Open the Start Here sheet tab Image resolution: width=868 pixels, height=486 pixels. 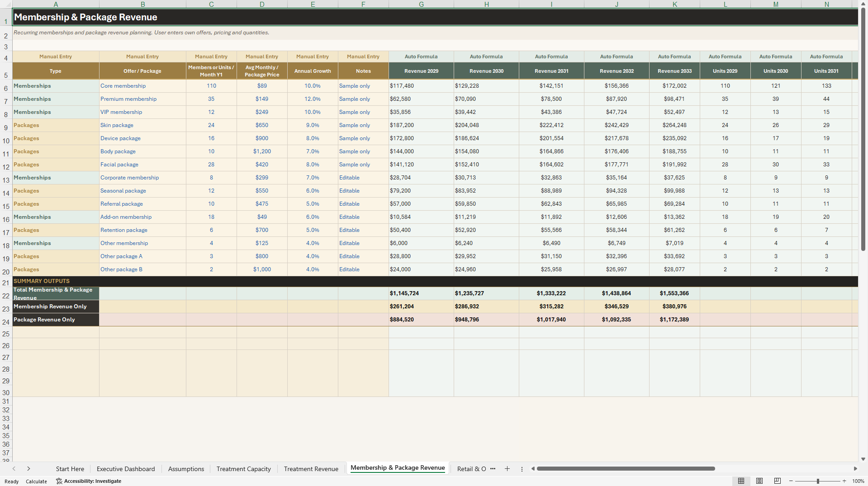(x=70, y=469)
